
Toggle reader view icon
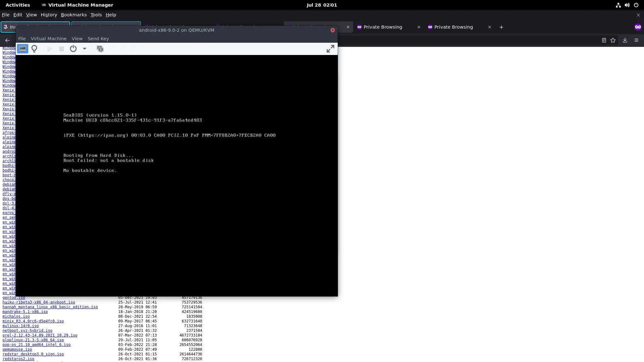[x=604, y=40]
